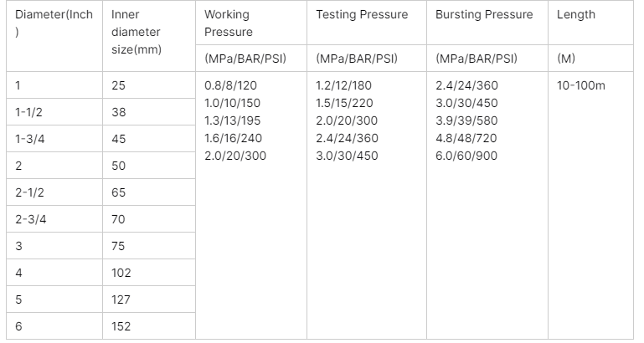Select the Testing Pressure header cell
The height and width of the screenshot is (343, 644).
pos(366,23)
